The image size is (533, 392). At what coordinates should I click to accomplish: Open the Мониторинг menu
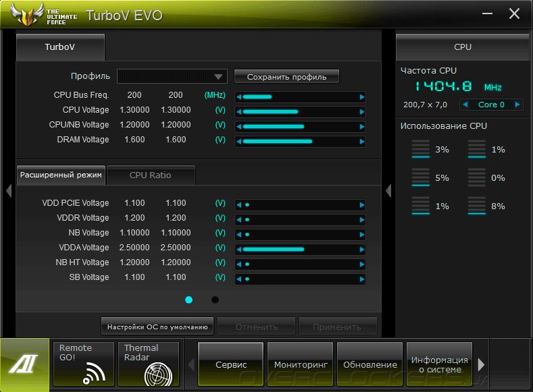pos(301,364)
